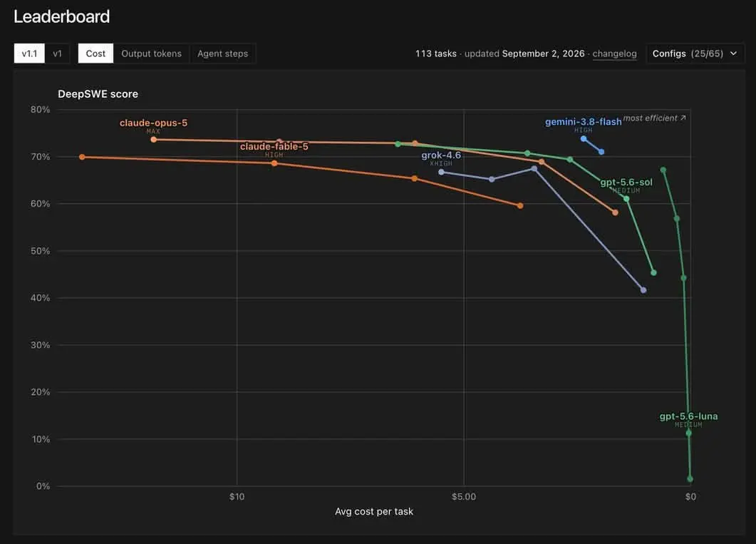Open the Configs (25/65) dropdown
Image resolution: width=756 pixels, height=544 pixels.
click(695, 53)
